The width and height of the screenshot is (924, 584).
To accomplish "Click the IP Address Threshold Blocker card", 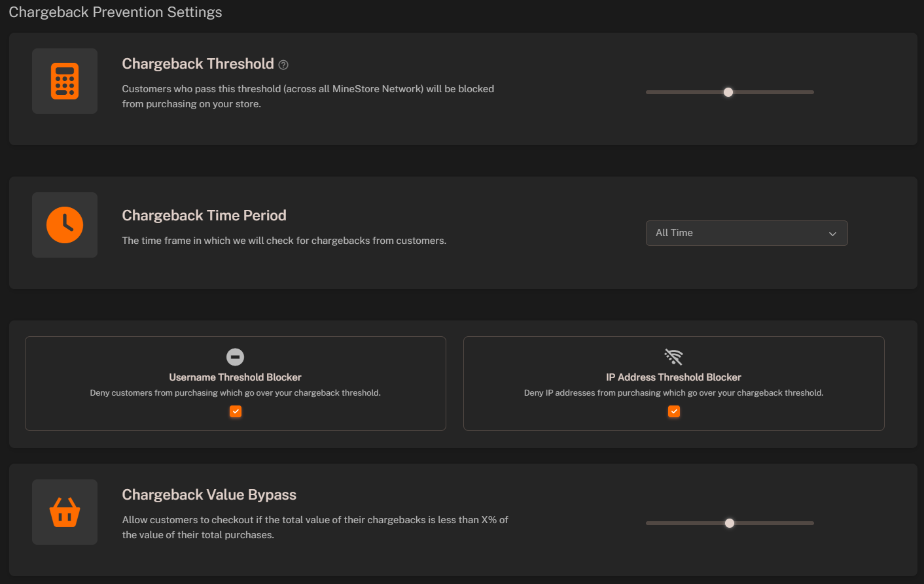I will pos(674,383).
